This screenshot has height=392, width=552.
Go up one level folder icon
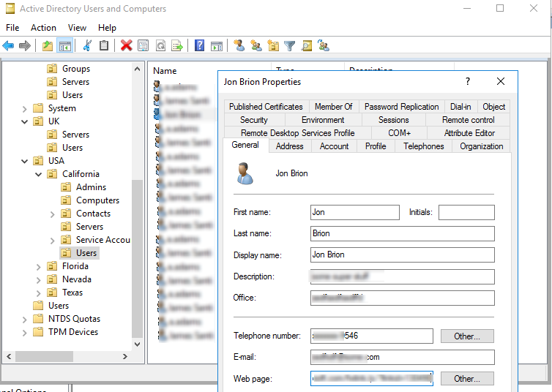[48, 45]
